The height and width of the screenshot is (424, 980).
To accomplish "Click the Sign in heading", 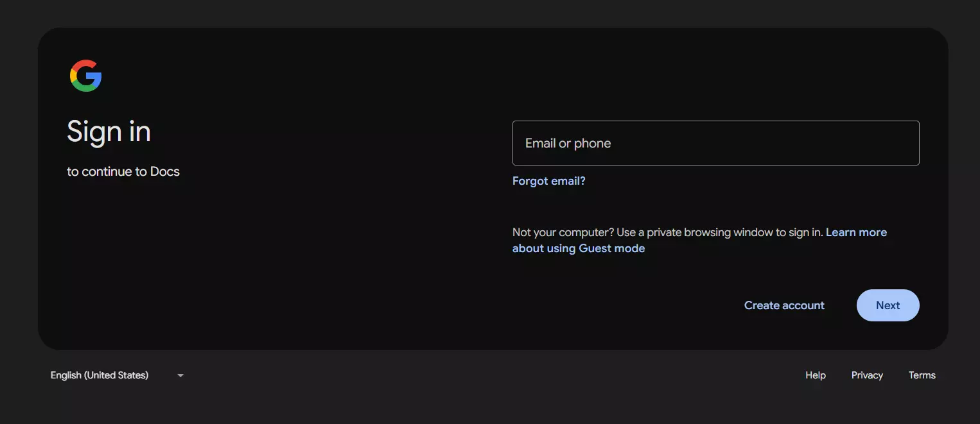I will coord(109,132).
